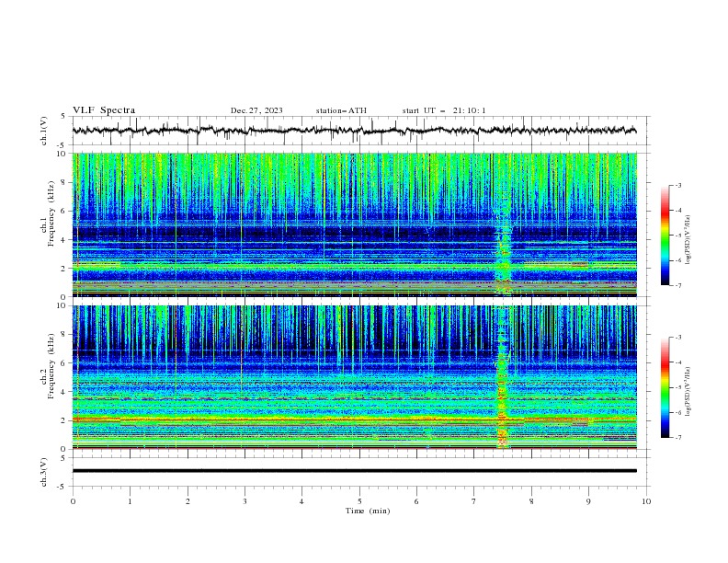Screen dimensions: 728x563
Task: Click the ch.1 color scale log(PSD) label
Action: tap(688, 240)
